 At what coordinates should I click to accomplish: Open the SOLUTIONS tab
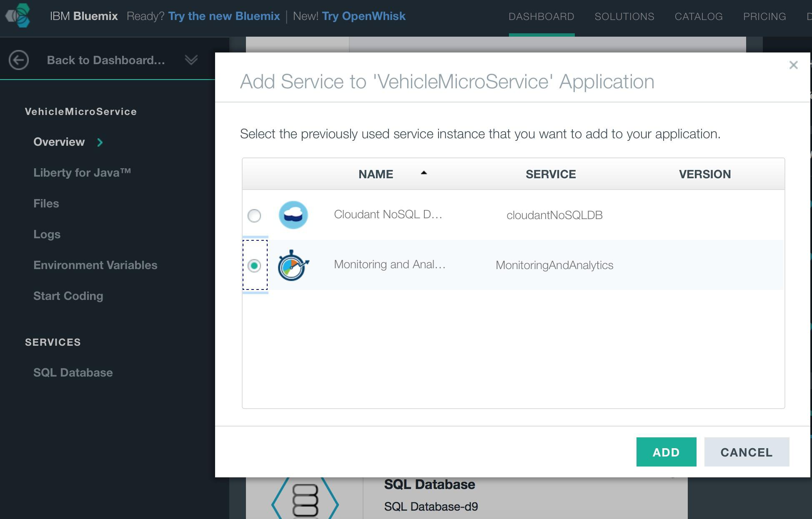click(x=624, y=17)
